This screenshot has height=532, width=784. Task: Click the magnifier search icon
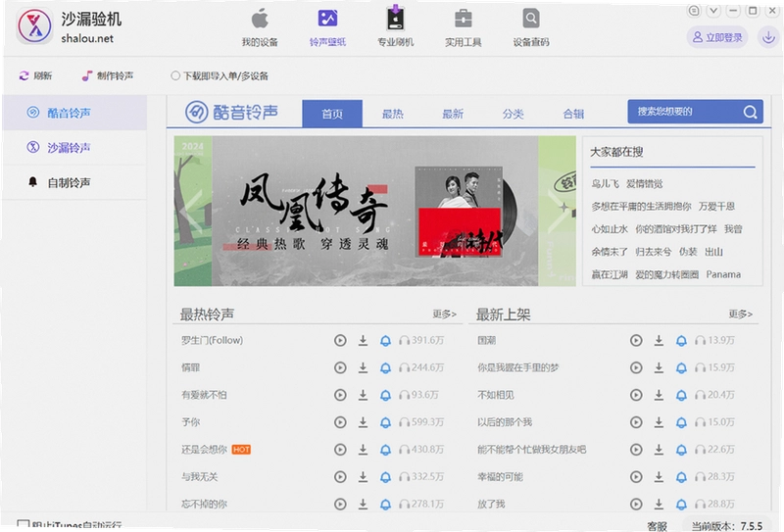click(750, 112)
